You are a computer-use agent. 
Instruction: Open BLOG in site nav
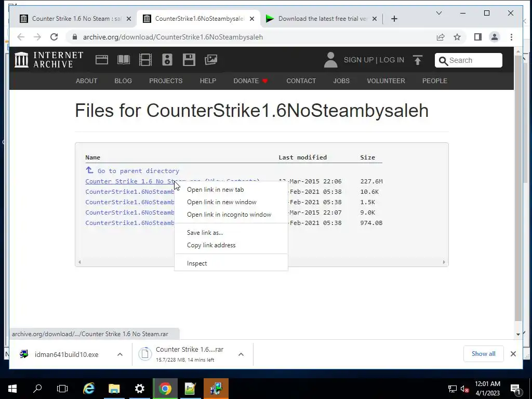123,81
